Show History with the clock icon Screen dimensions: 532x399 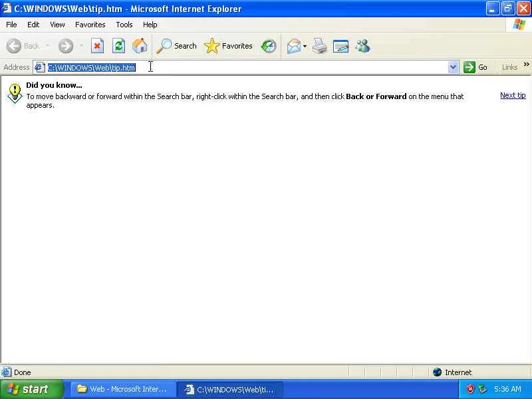[269, 46]
